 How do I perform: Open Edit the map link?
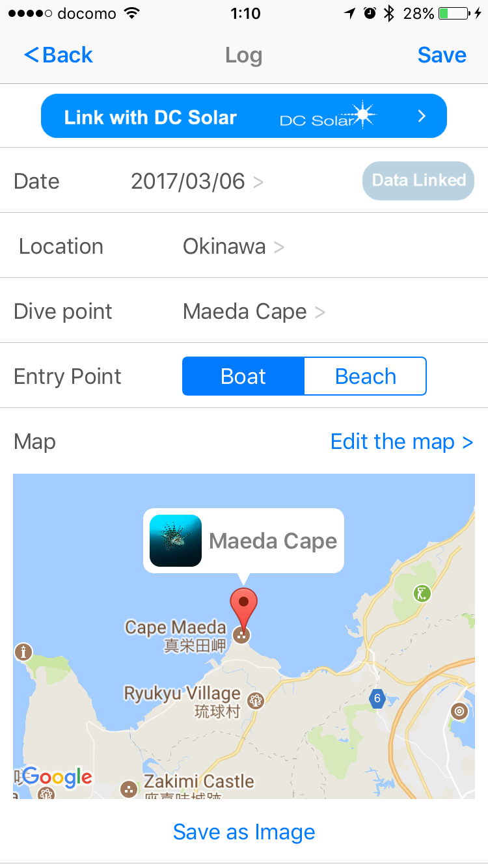tap(401, 442)
